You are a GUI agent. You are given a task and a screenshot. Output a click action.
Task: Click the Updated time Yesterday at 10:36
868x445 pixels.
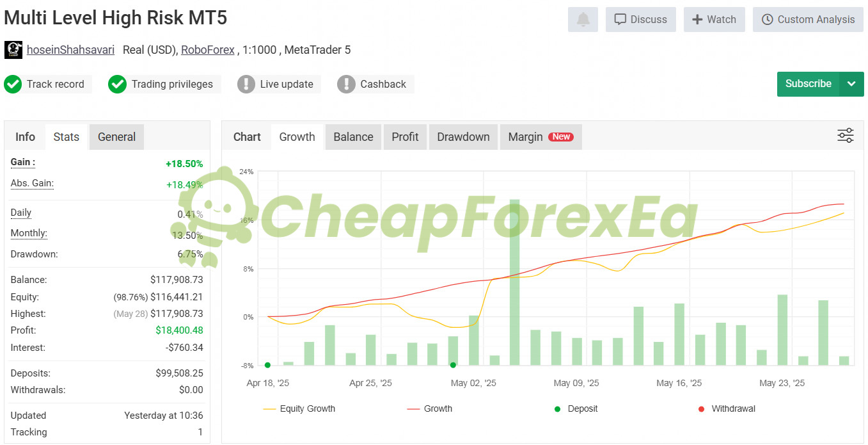(x=164, y=416)
